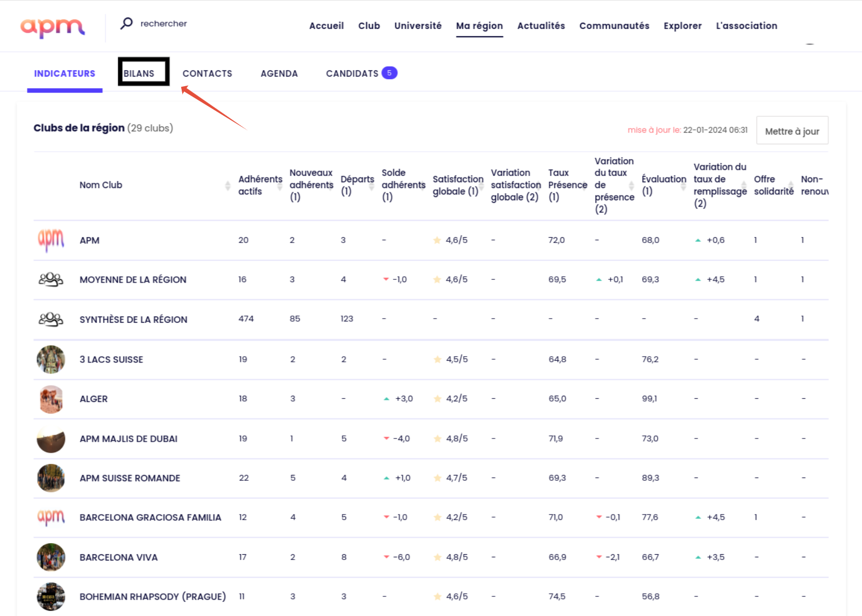Click the 474 adhérents actifs value
This screenshot has height=616, width=862.
pos(246,319)
